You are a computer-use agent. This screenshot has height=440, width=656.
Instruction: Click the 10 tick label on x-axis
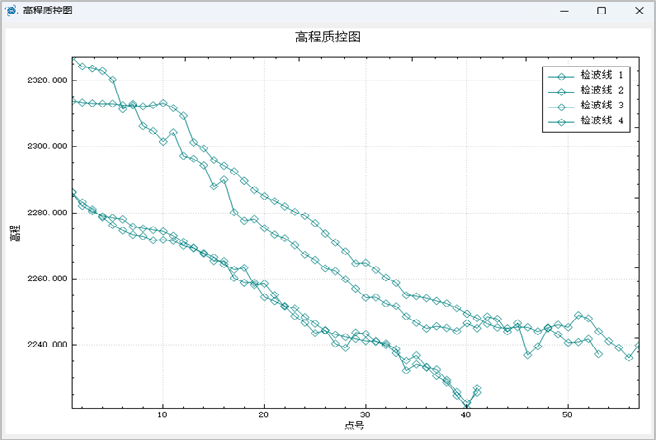[163, 414]
